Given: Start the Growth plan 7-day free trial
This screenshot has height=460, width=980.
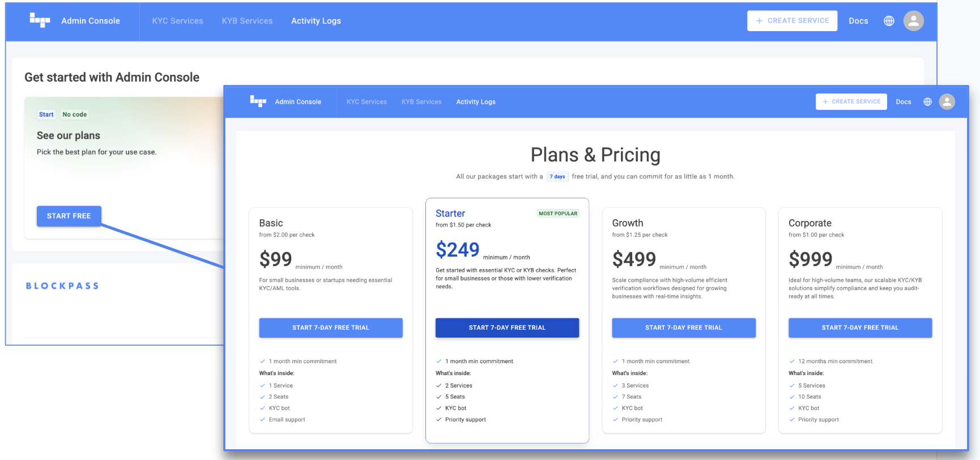Looking at the screenshot, I should 683,327.
